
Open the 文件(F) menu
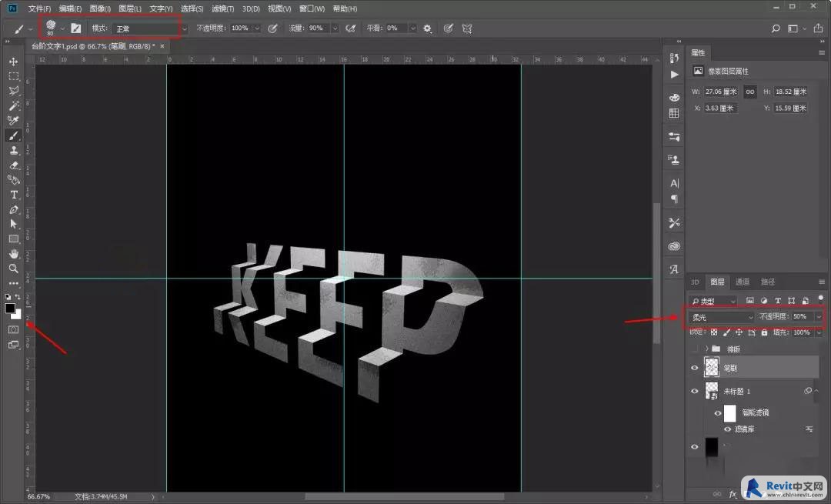click(x=39, y=8)
